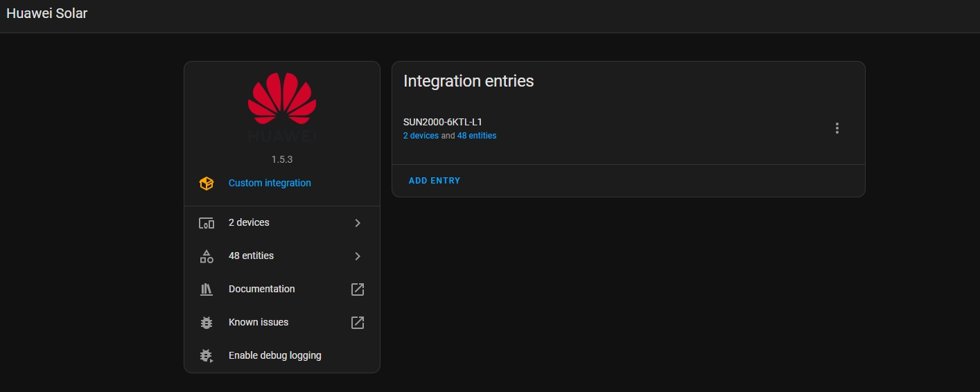
Task: Open the Documentation text link
Action: tap(261, 289)
